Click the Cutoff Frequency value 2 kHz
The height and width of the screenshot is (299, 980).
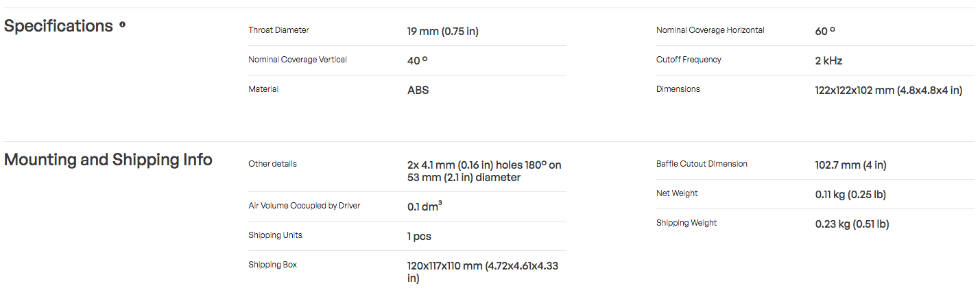click(829, 61)
